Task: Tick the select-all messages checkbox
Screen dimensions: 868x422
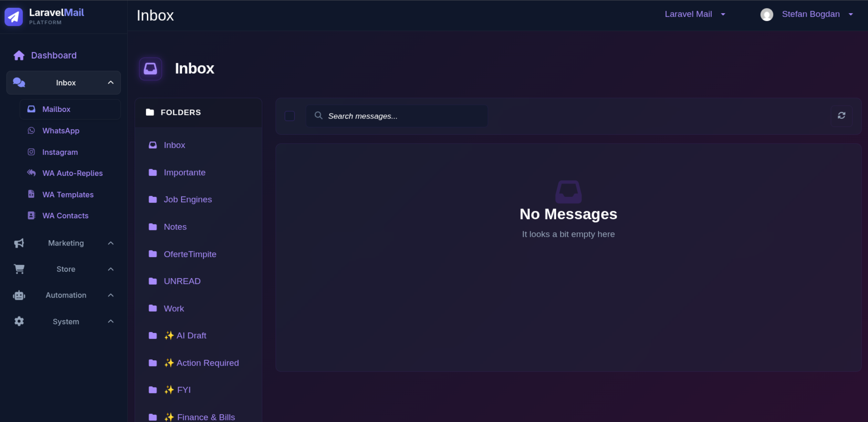Action: [x=290, y=116]
